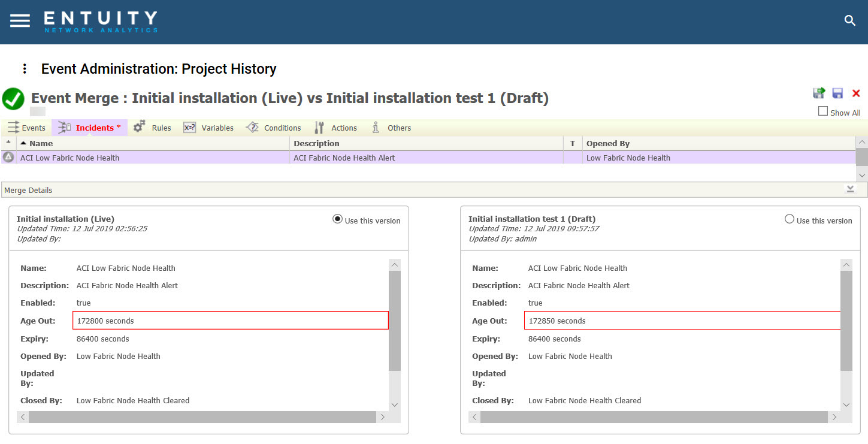Viewport: 868px width, 444px height.
Task: Click Live Updated Time 12 Jul 2019 02:56:25
Action: 82,229
